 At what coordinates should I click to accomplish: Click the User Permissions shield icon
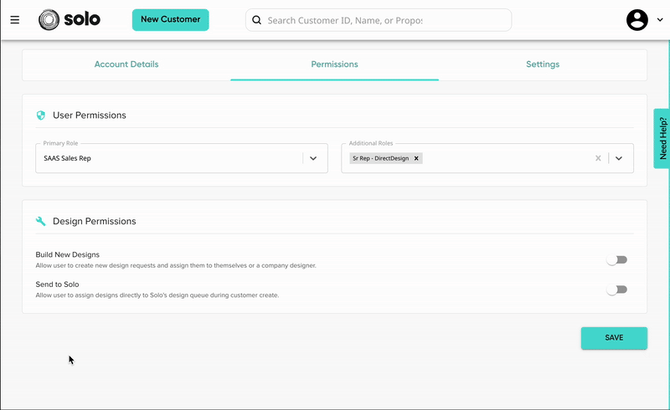(41, 116)
